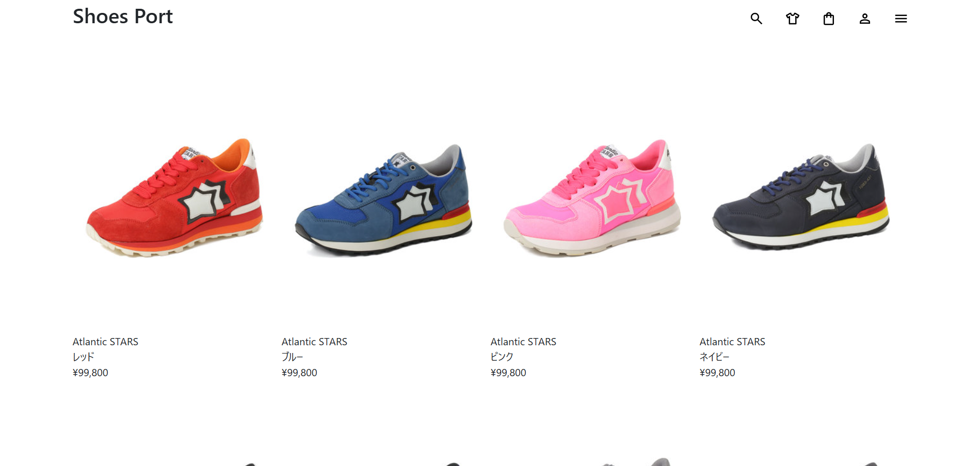Go to Shoes Port home logo
This screenshot has height=466, width=980.
click(x=123, y=17)
